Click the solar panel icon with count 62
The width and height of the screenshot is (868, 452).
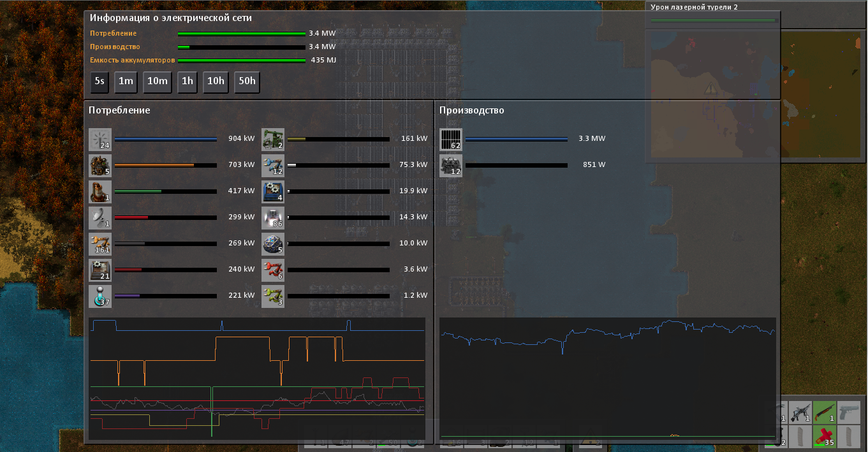tap(451, 139)
